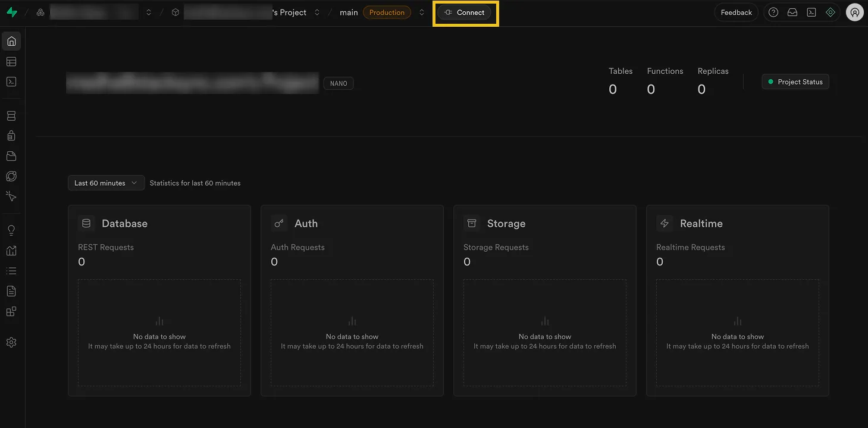The height and width of the screenshot is (428, 868).
Task: Open the inline SQL terminal icon
Action: (811, 12)
